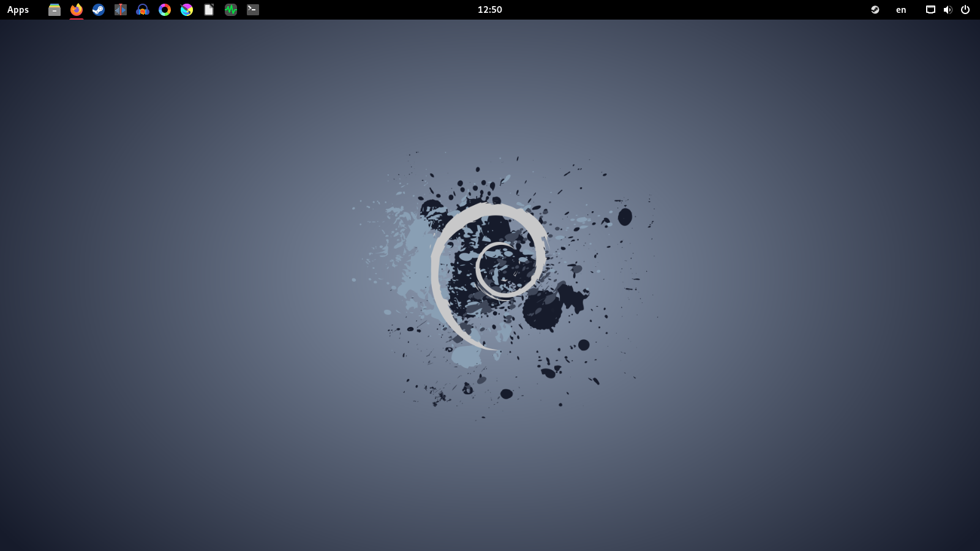Open the Firefox browser

coord(77,10)
